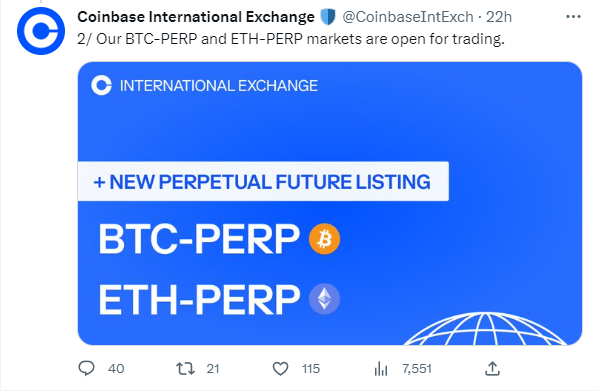Click the Ethereum diamond logo in image

pos(324,299)
